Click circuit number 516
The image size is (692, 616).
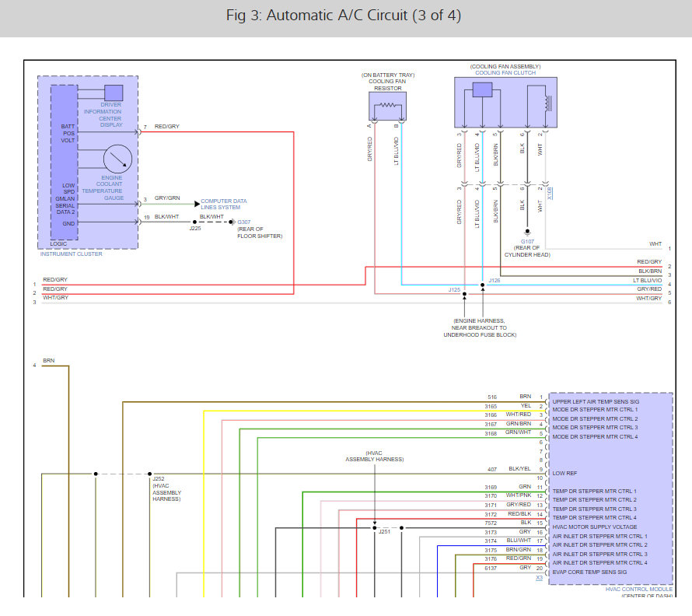[492, 397]
